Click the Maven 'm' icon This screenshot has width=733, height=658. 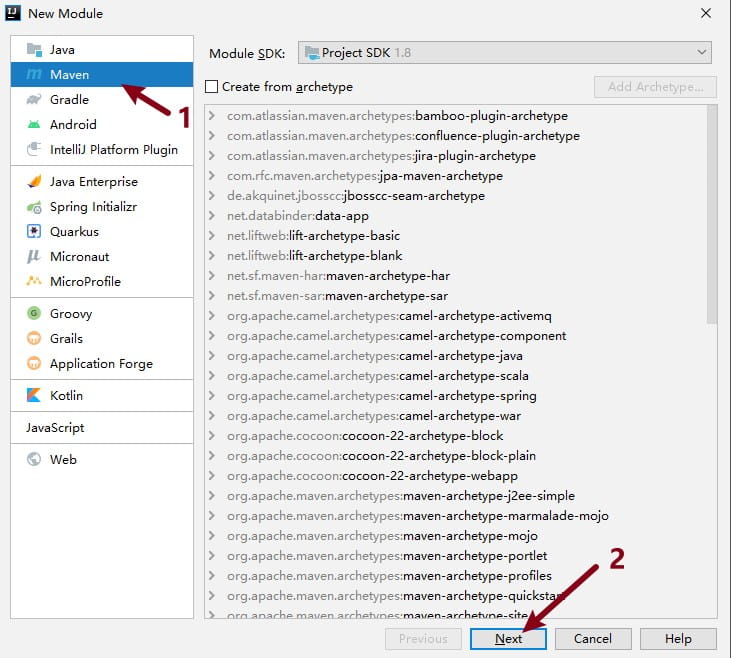tap(34, 74)
